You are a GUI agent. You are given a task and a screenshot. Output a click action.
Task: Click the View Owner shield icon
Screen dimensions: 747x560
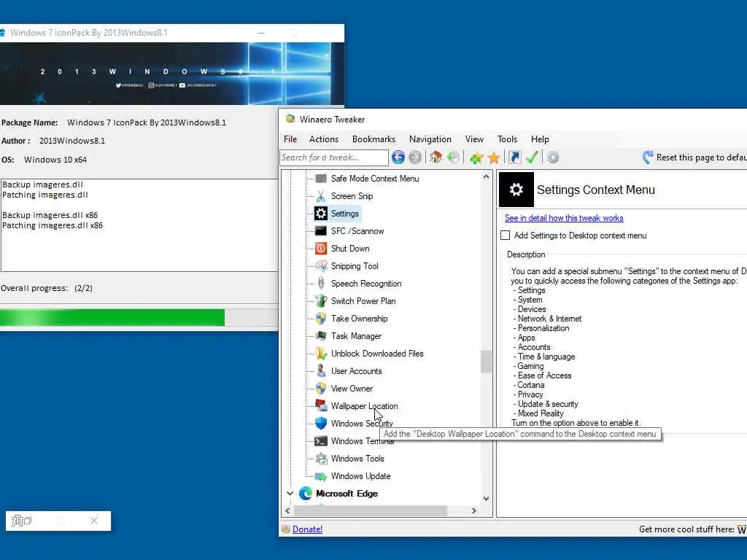click(321, 389)
